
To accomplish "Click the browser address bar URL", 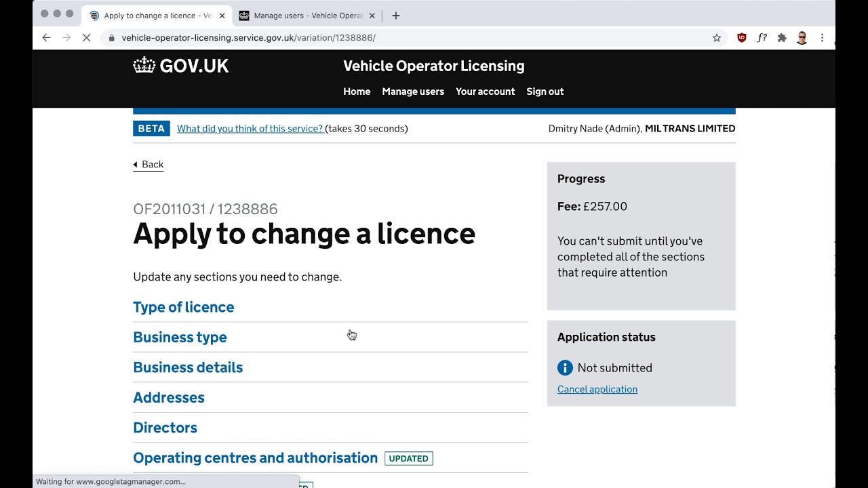I will pos(248,38).
